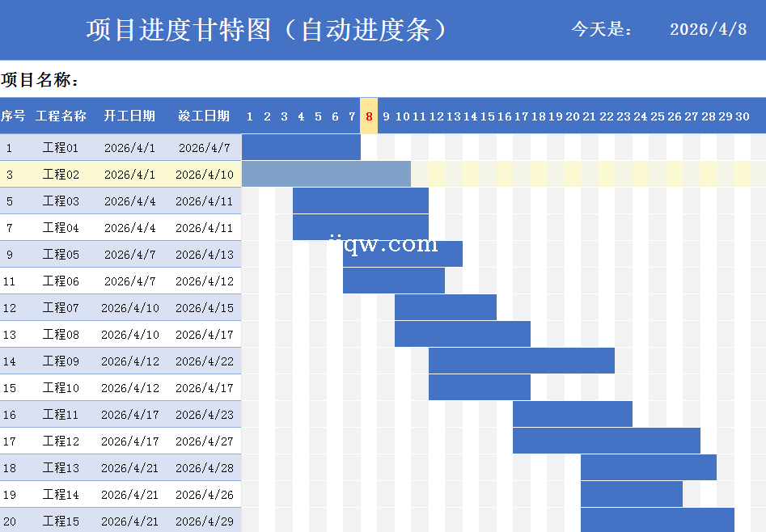Select the 序号 column header
The height and width of the screenshot is (532, 766).
coord(13,116)
